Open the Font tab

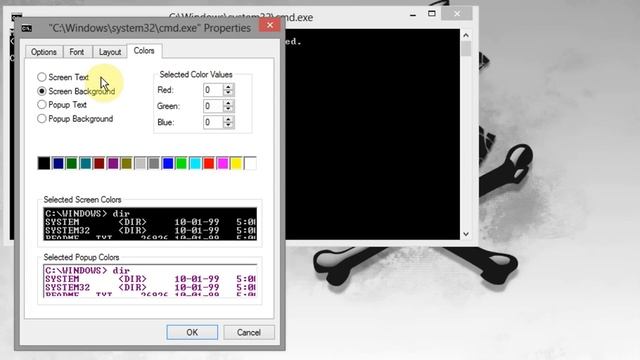pyautogui.click(x=77, y=52)
